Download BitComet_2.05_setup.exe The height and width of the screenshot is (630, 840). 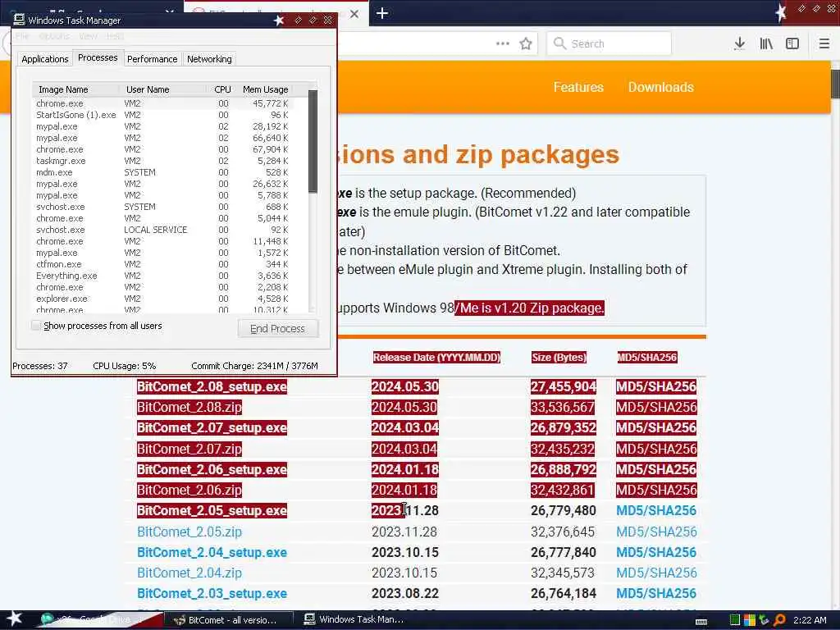212,510
